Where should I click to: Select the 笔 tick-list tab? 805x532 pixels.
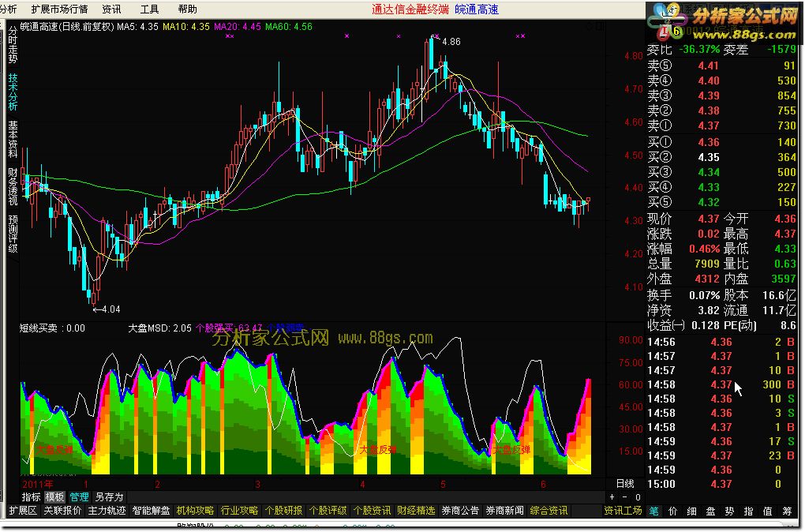tap(653, 511)
